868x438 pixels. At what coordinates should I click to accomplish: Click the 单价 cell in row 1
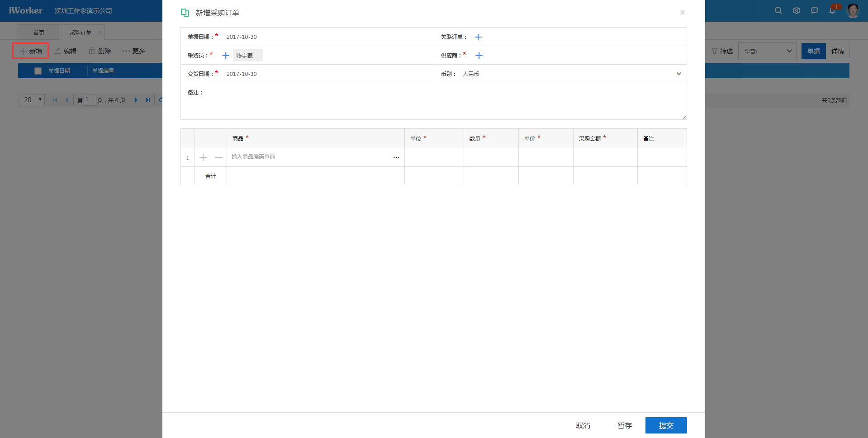546,157
